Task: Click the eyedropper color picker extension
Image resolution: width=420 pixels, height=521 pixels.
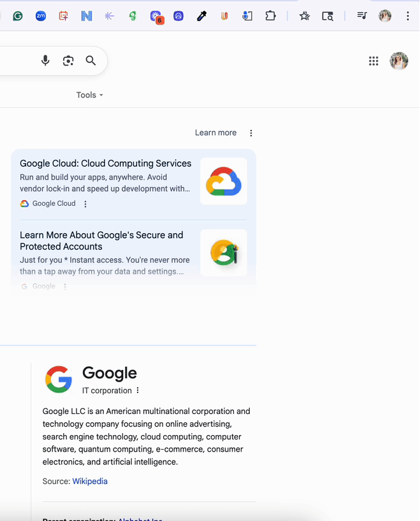Action: click(x=201, y=16)
